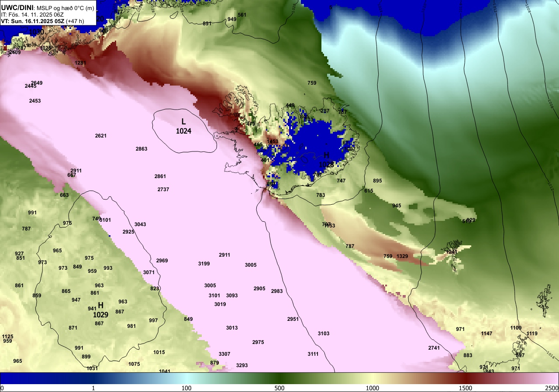Click the height value 3307
The image size is (559, 392).
pos(224,354)
